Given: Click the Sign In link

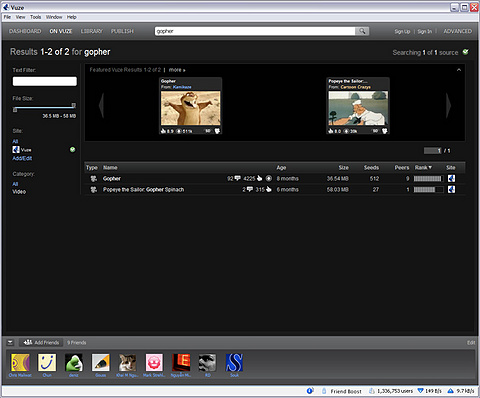Looking at the screenshot, I should pos(425,31).
